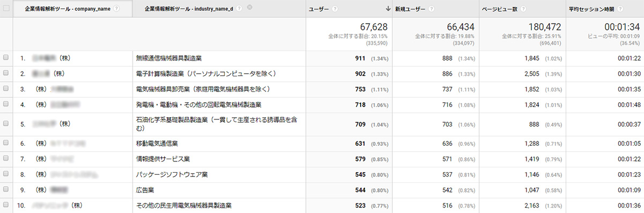Sort by the ページビュー数 column header
The width and height of the screenshot is (644, 213).
coord(500,9)
